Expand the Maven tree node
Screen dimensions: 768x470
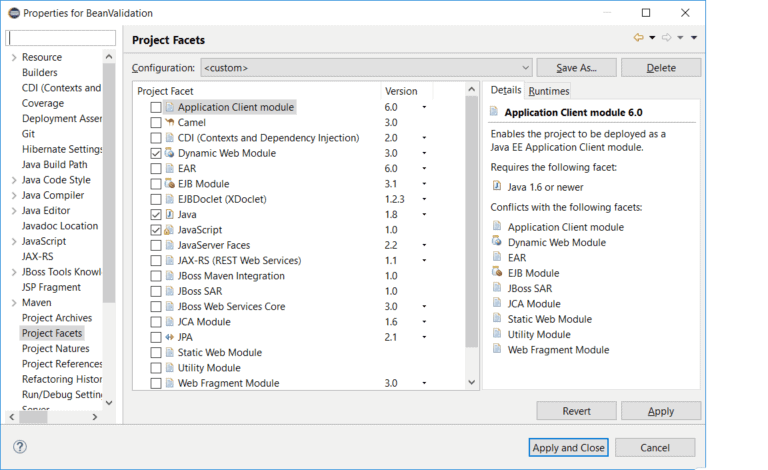(14, 303)
